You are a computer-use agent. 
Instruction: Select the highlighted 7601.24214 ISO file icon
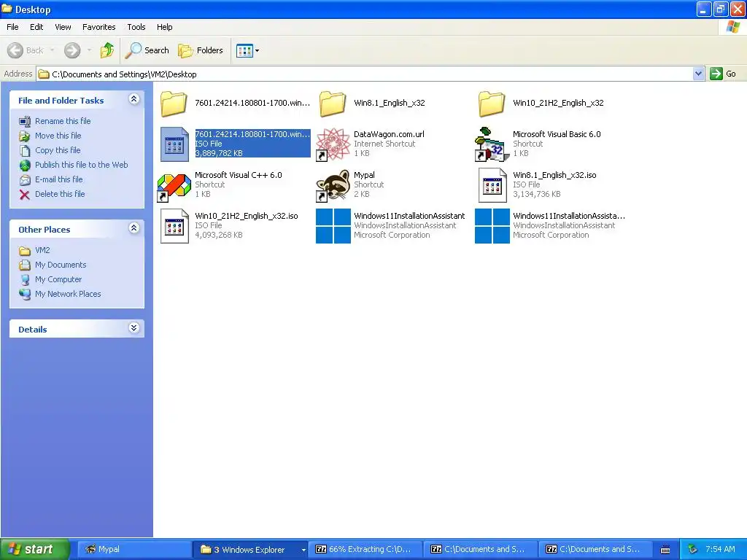(174, 144)
